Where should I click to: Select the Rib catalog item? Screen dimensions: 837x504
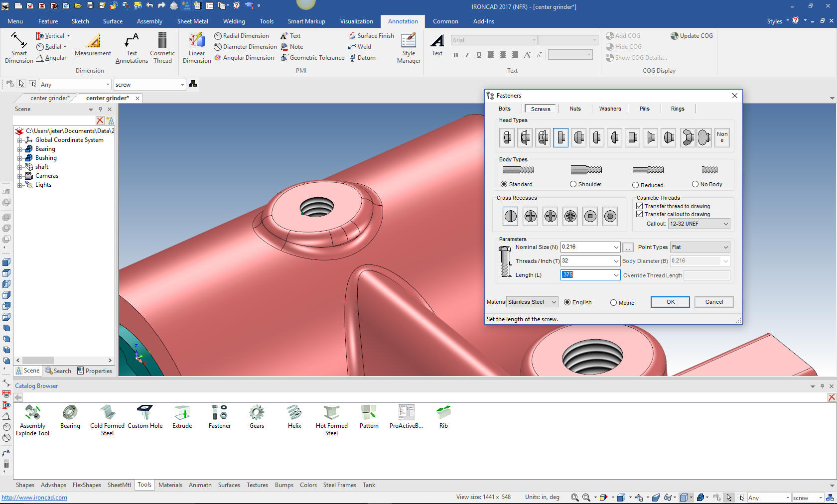443,416
